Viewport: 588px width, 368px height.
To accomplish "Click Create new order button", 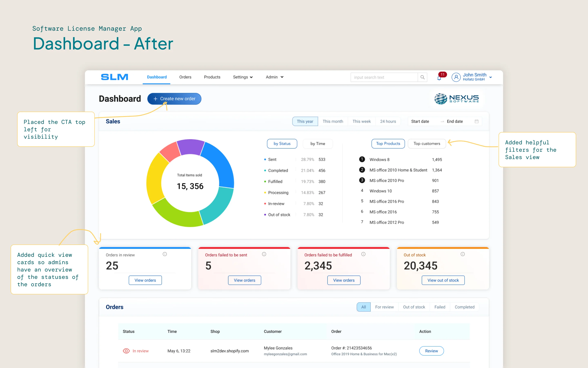I will (174, 99).
